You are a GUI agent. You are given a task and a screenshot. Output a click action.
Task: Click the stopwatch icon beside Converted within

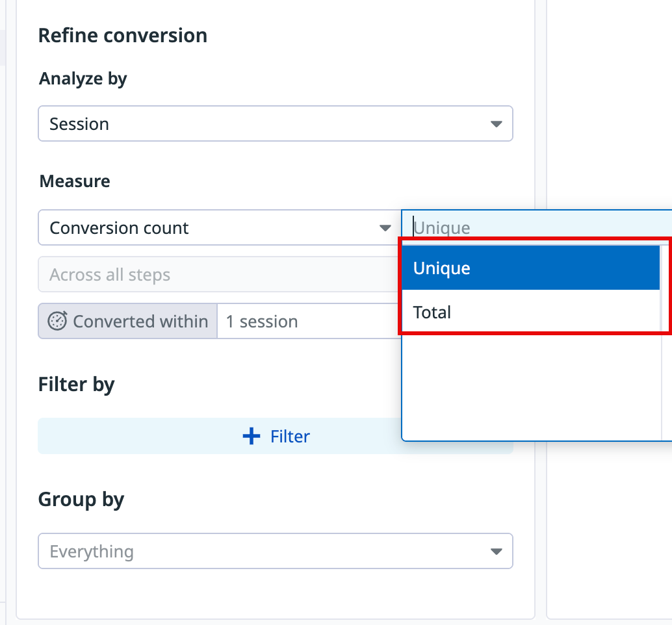[58, 322]
